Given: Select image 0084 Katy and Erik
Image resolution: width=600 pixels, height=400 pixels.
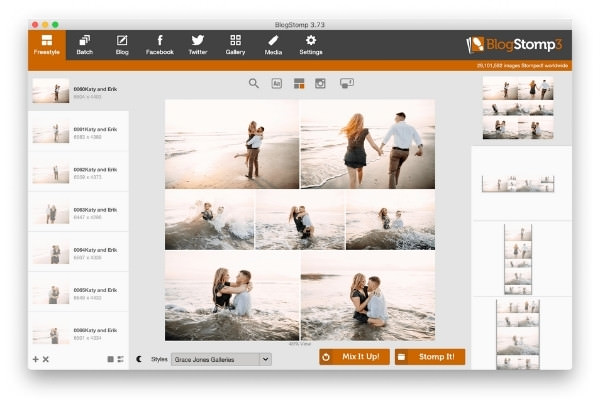Looking at the screenshot, I should click(x=78, y=252).
